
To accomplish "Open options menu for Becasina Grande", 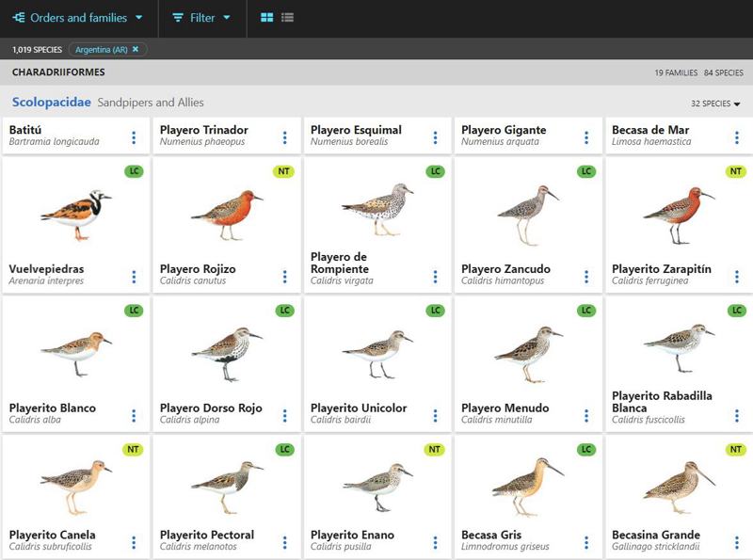I will pos(737,542).
